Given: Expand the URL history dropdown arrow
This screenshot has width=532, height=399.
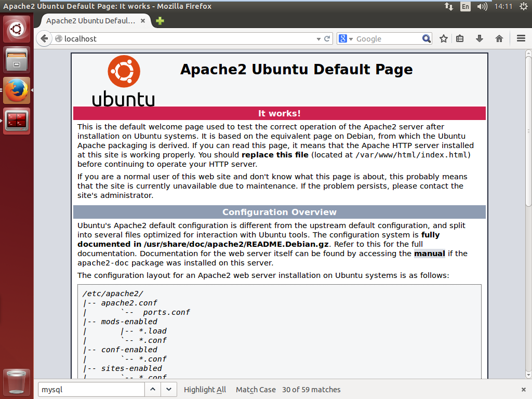Looking at the screenshot, I should (318, 39).
